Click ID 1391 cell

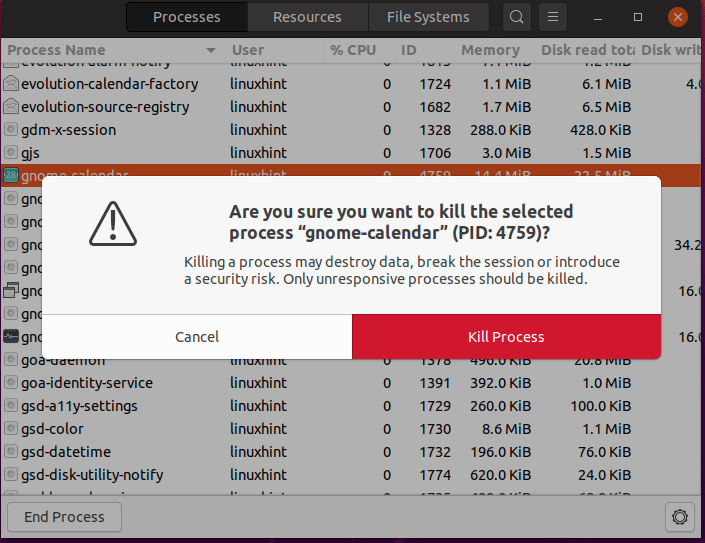[x=435, y=383]
